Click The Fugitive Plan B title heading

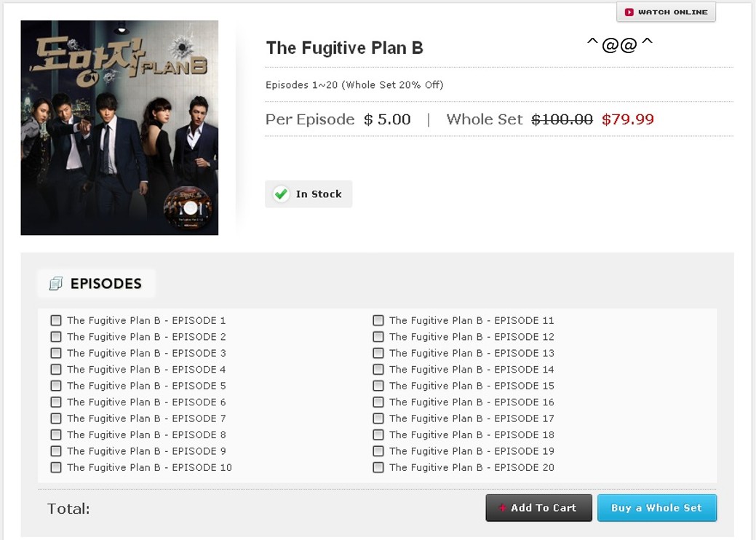[x=344, y=48]
